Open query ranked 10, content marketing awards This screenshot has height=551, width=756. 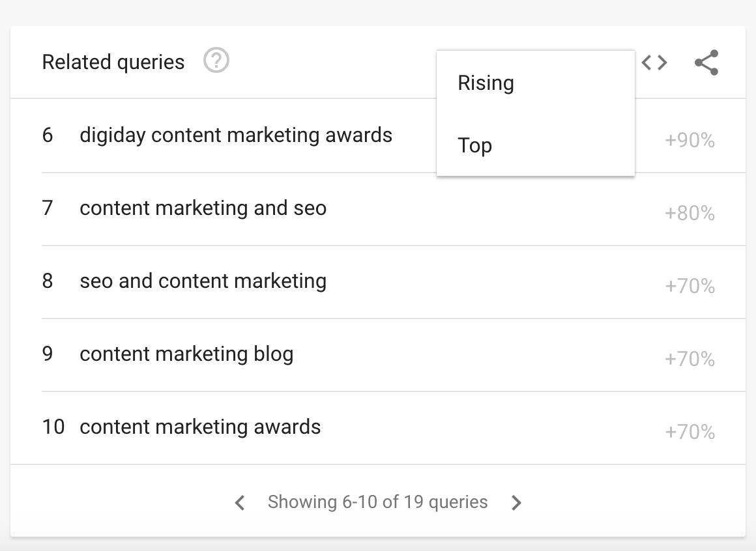(200, 427)
